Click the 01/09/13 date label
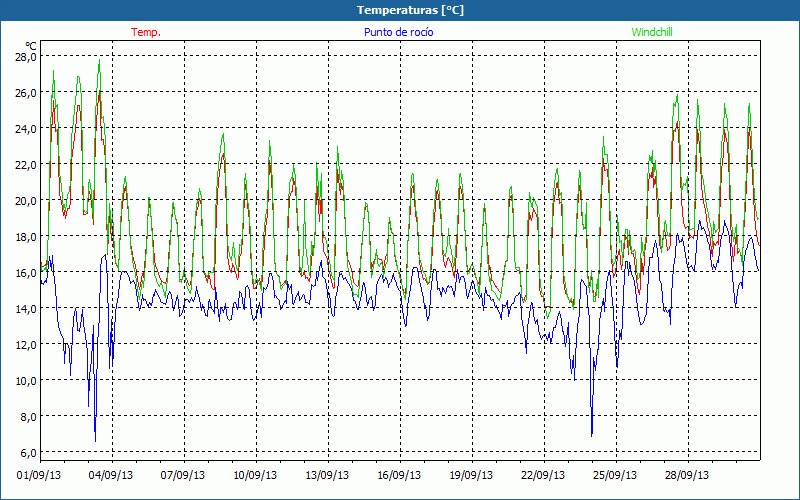This screenshot has height=500, width=800. [40, 476]
